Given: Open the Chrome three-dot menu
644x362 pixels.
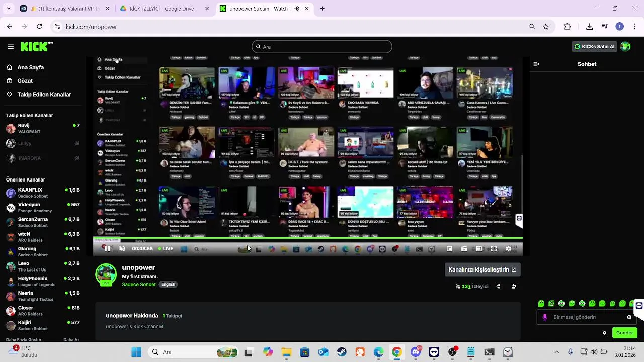Looking at the screenshot, I should [635, 27].
